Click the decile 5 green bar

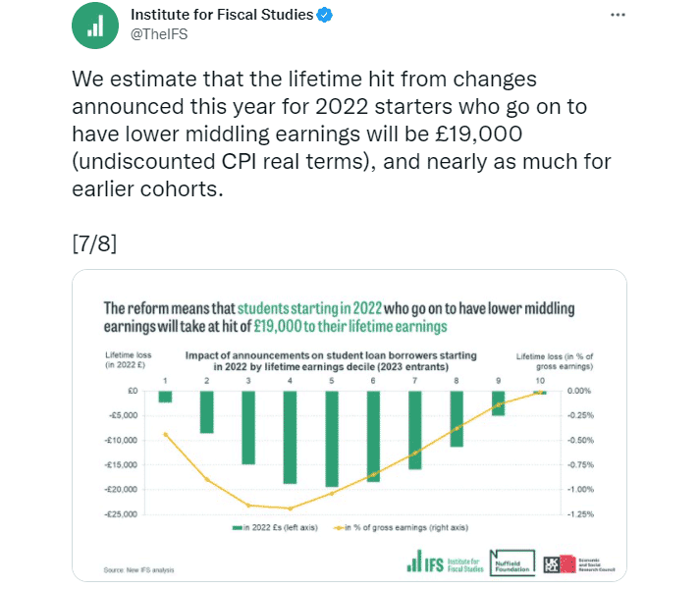click(332, 439)
